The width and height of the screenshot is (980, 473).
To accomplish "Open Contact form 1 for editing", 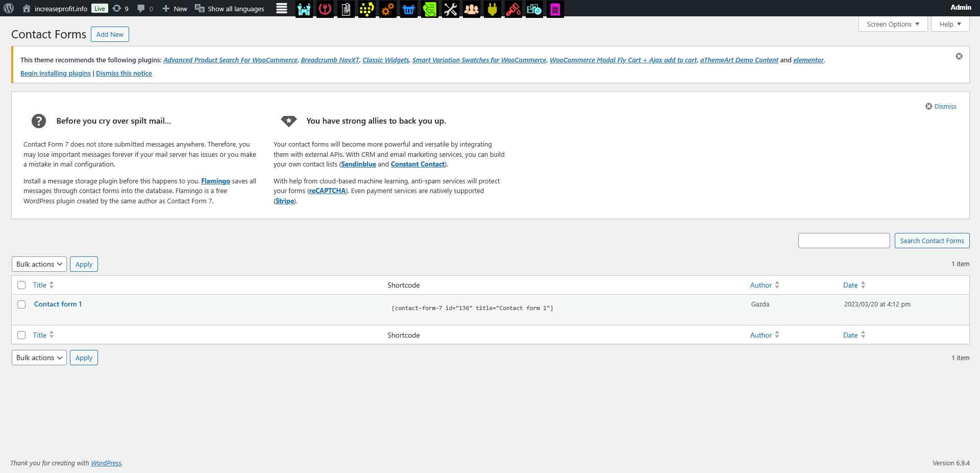I will pyautogui.click(x=58, y=304).
